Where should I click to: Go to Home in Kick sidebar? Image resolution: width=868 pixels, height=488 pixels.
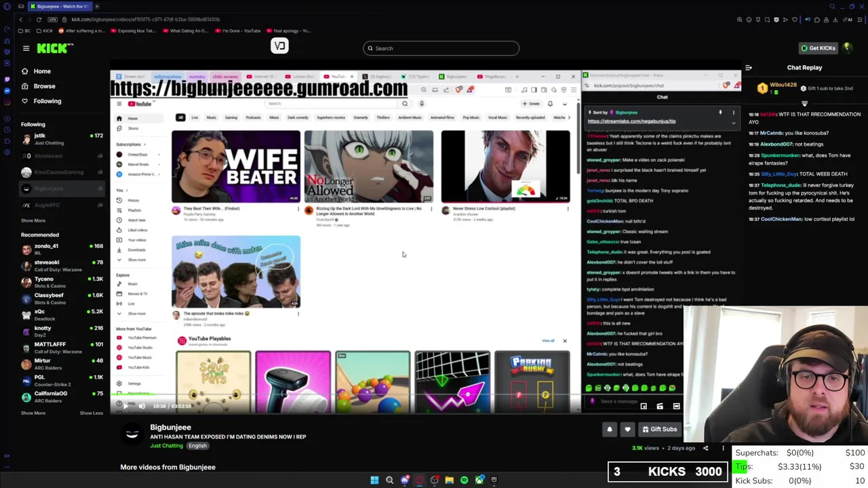tap(42, 71)
